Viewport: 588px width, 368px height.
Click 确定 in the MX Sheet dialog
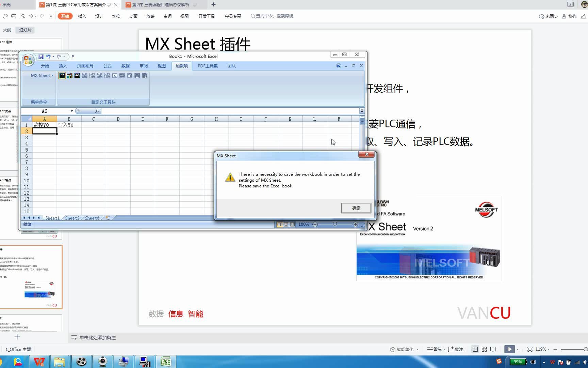(356, 208)
